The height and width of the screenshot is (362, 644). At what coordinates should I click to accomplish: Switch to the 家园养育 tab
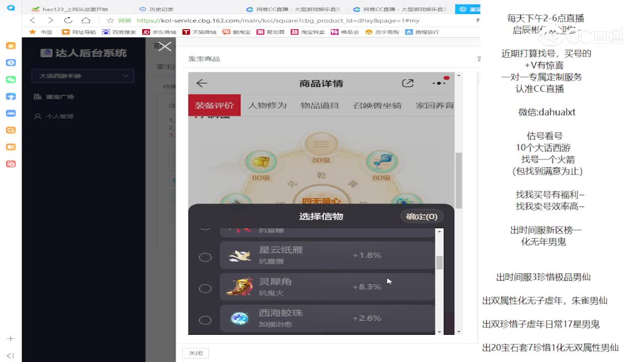[435, 105]
